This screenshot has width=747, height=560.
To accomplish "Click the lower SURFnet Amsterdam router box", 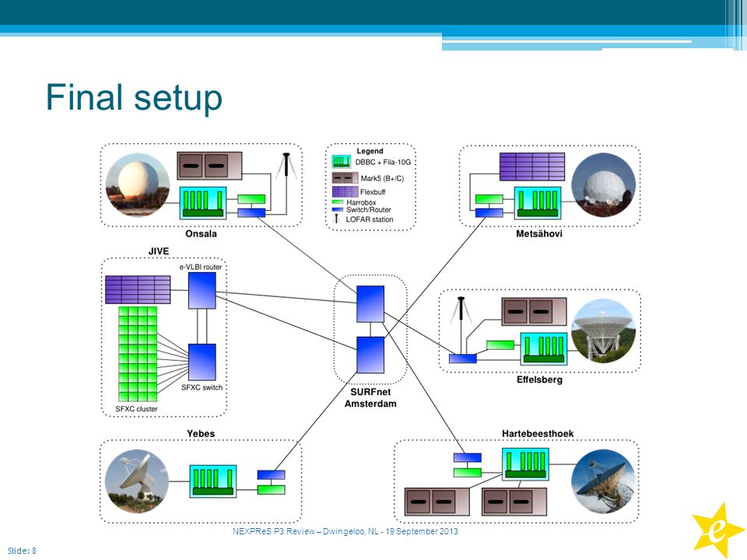I will tap(370, 355).
